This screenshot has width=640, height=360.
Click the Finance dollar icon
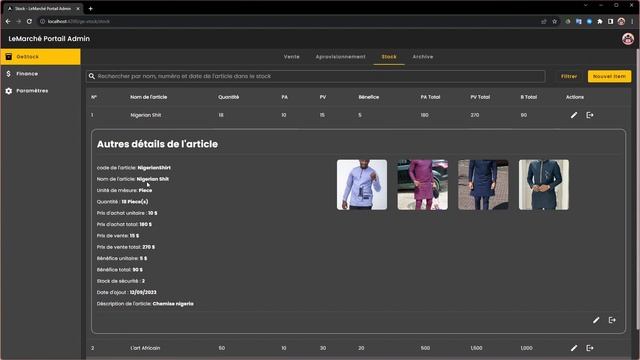click(9, 74)
